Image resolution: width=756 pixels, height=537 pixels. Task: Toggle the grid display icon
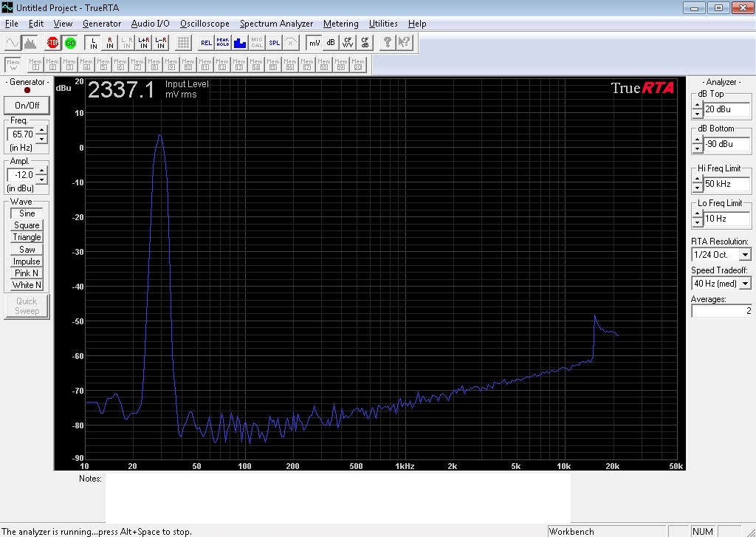coord(183,43)
